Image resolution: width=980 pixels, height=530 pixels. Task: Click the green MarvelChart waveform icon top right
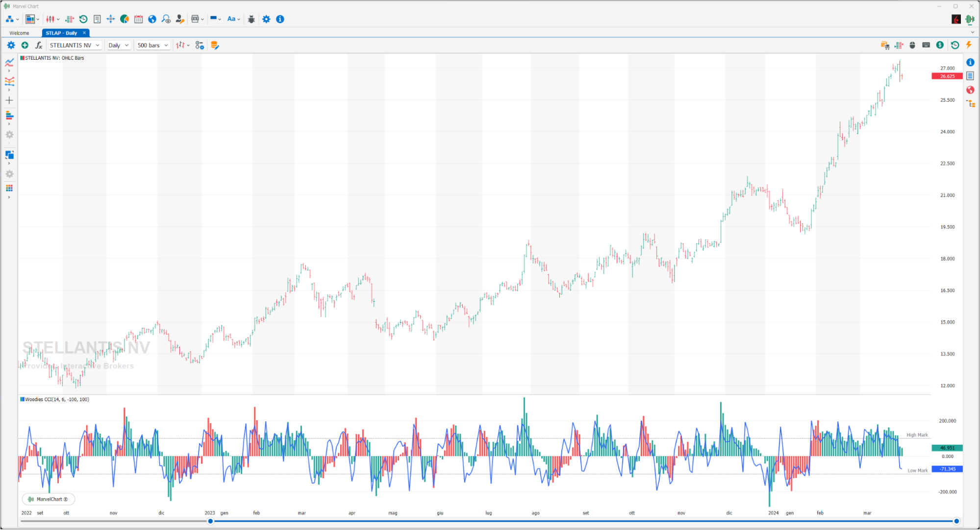[x=970, y=19]
